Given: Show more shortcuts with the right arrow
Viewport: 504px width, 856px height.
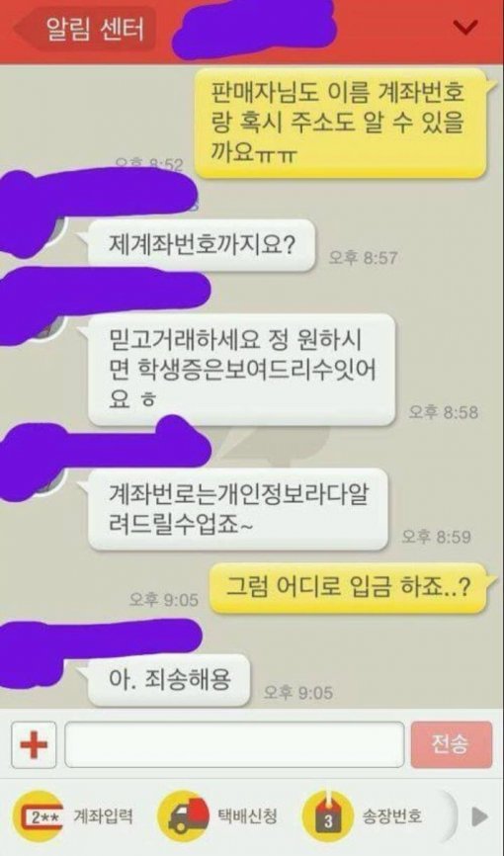Looking at the screenshot, I should (x=479, y=817).
